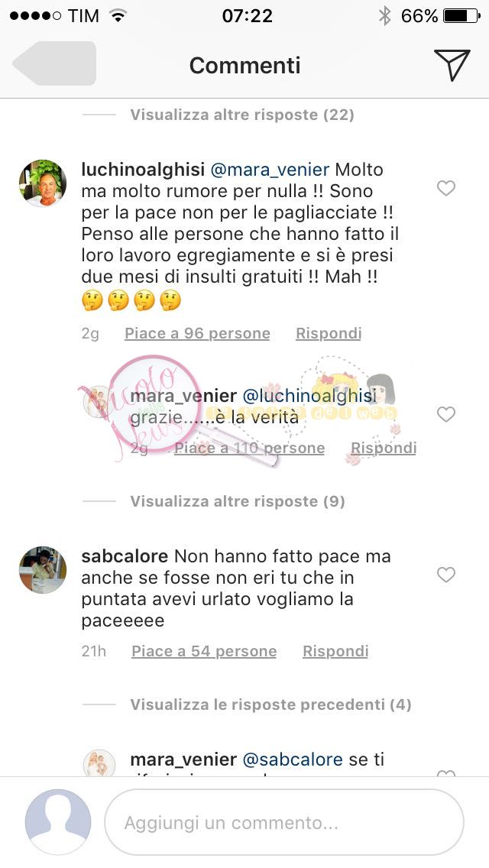Open 'Piace a 110 persone' likes list

click(249, 448)
